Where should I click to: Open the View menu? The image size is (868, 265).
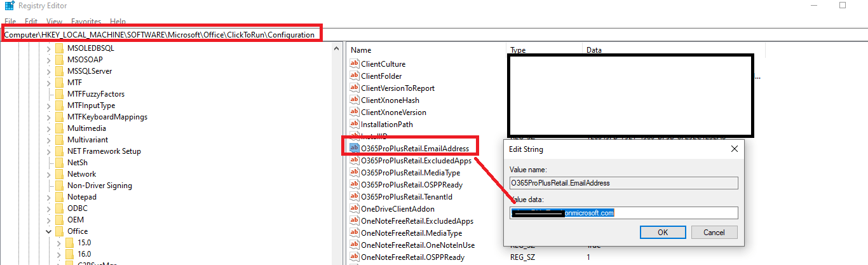coord(54,21)
